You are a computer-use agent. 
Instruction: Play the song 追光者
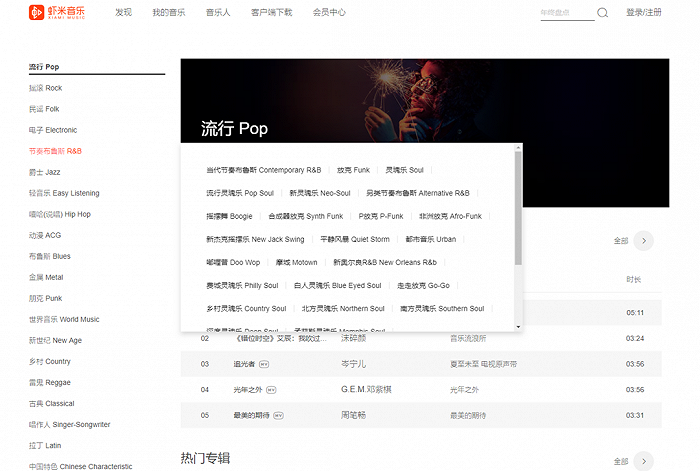click(244, 364)
